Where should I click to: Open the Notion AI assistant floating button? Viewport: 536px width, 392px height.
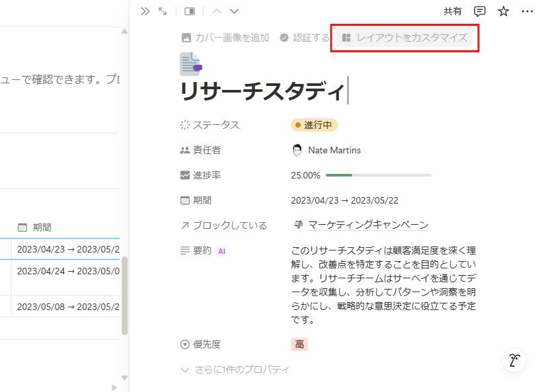click(514, 360)
